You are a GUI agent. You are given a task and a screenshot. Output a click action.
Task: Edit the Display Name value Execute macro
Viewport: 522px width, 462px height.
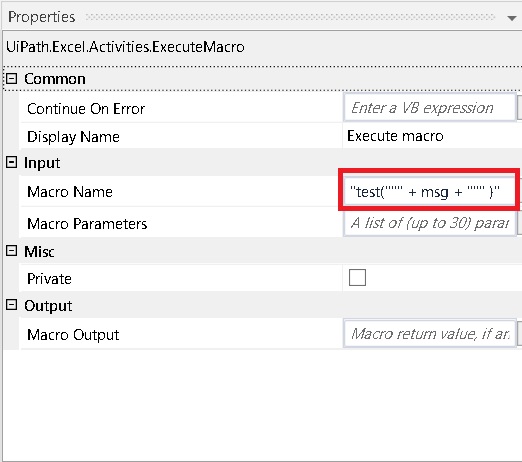click(x=395, y=136)
